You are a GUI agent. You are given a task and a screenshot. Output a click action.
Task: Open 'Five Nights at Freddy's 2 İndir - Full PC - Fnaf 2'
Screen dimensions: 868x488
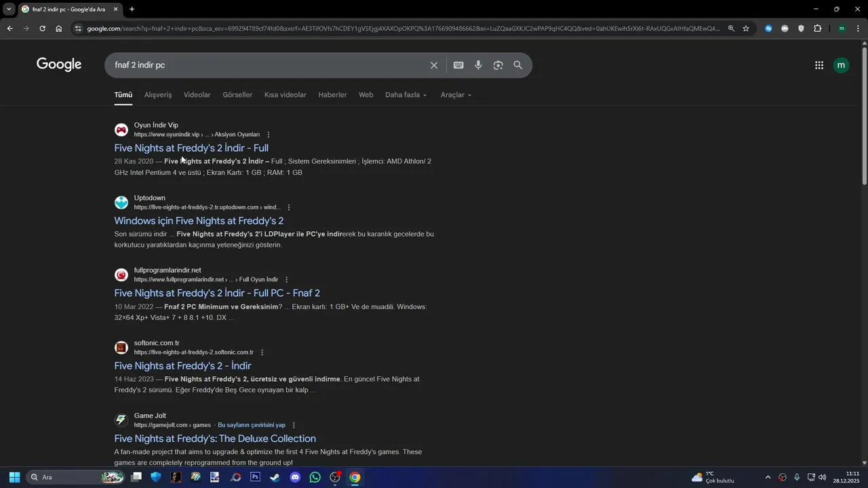[x=217, y=293]
